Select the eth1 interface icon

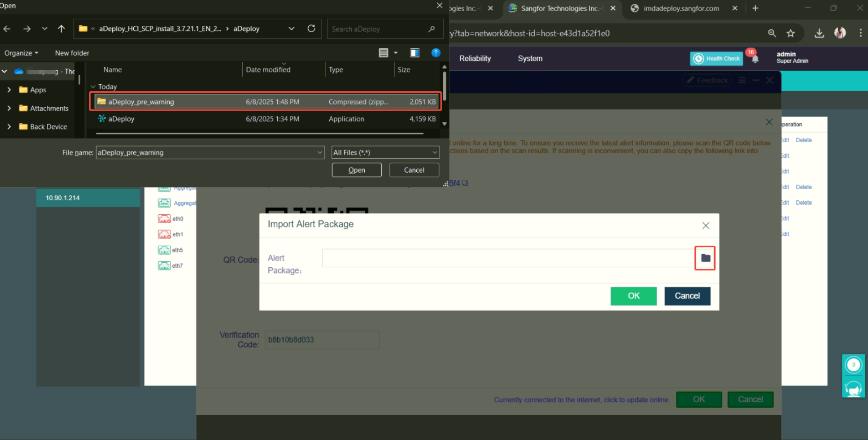(164, 235)
